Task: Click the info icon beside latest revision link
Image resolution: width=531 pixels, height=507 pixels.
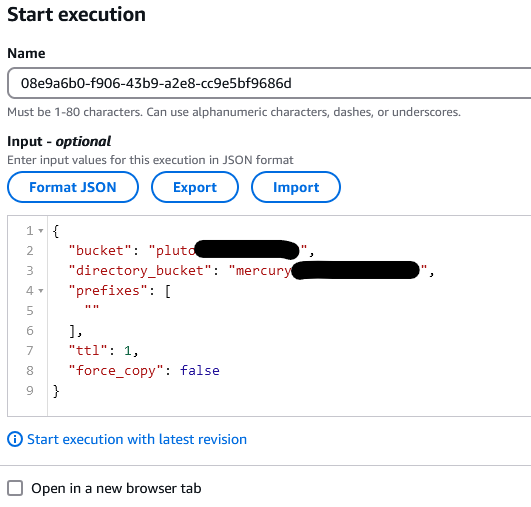Action: point(15,439)
